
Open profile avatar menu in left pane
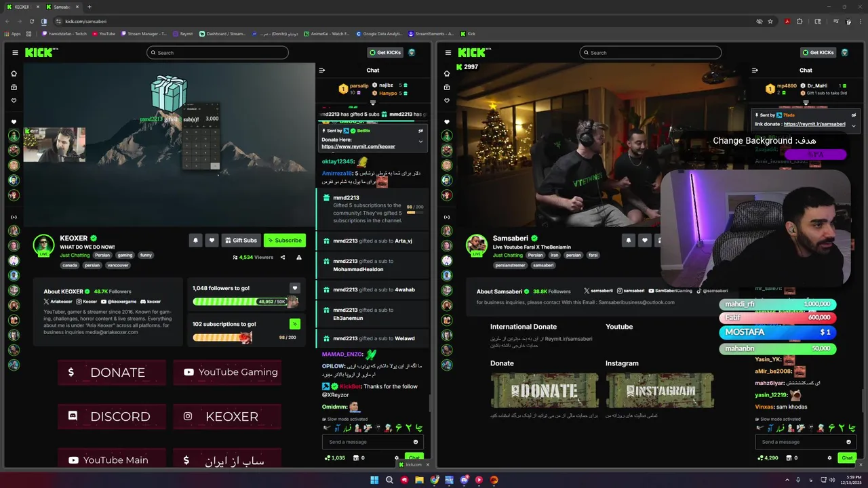(x=412, y=52)
